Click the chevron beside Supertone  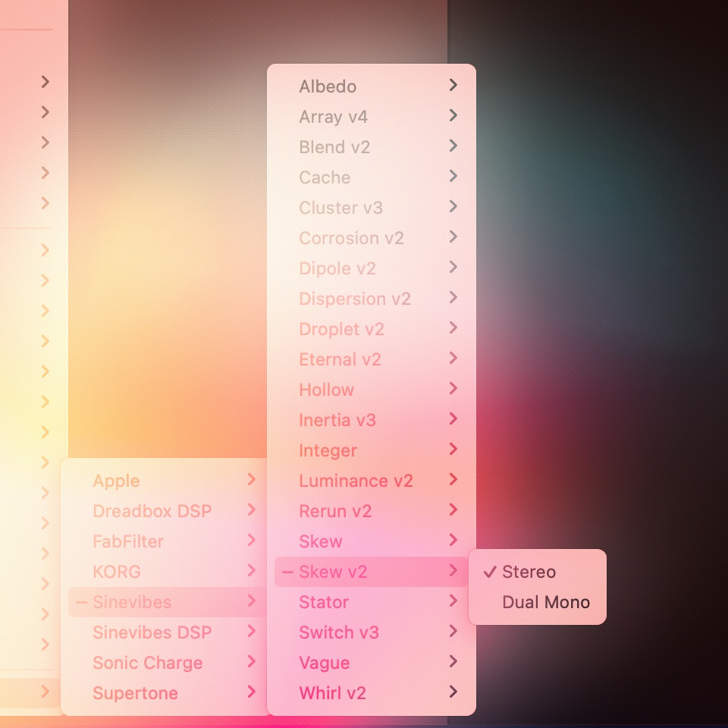click(252, 692)
